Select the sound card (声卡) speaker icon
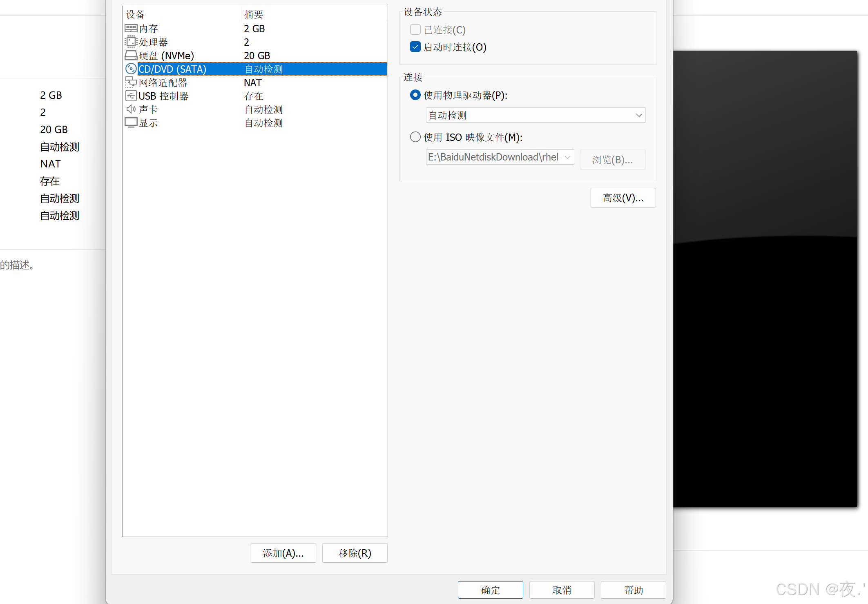Viewport: 868px width, 604px height. 131,109
